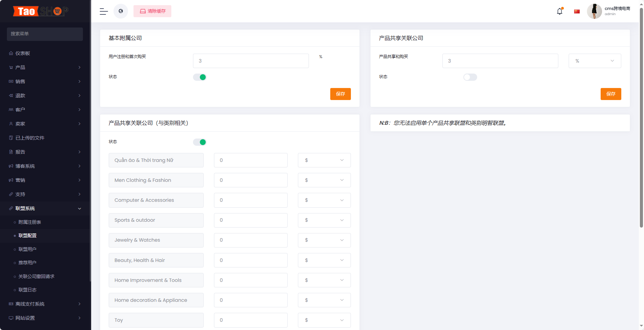Open 关联公司撤回请求 submenu item
Viewport: 644px width, 330px height.
[36, 276]
